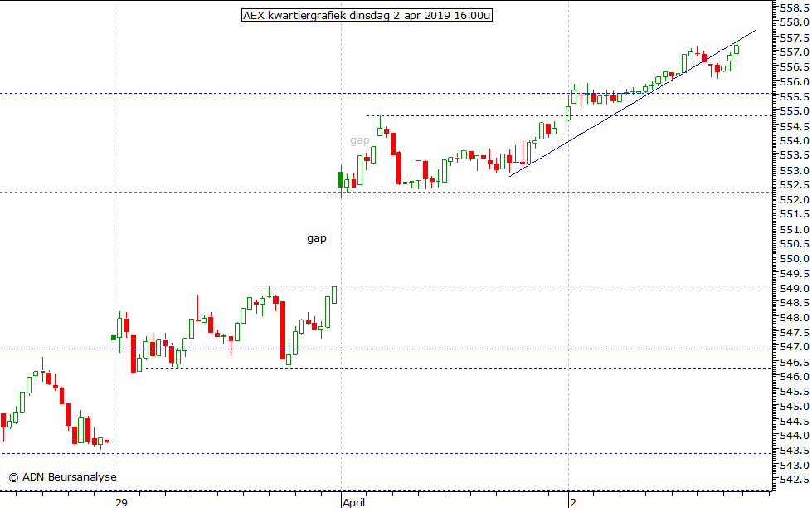
Task: Click the black 'gap' label between sessions
Action: (316, 238)
